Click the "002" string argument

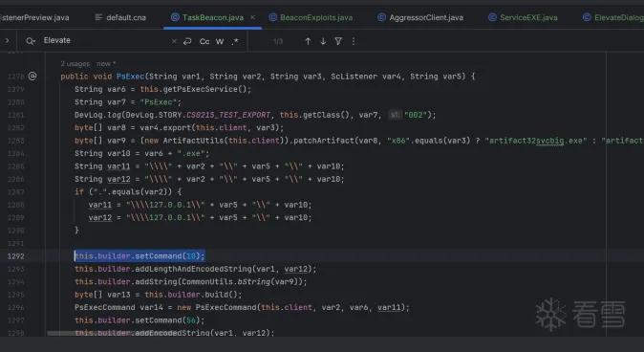coord(416,115)
